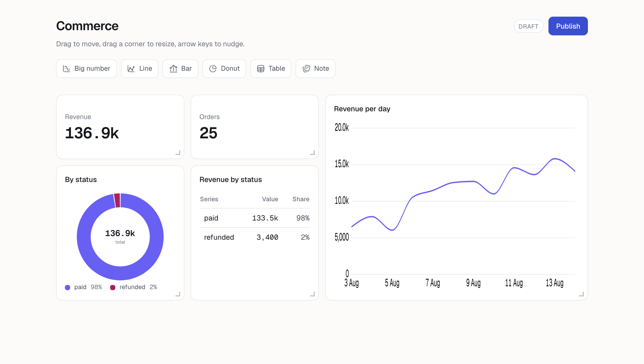Image resolution: width=644 pixels, height=364 pixels.
Task: Click the Orders card resize handle
Action: (313, 153)
